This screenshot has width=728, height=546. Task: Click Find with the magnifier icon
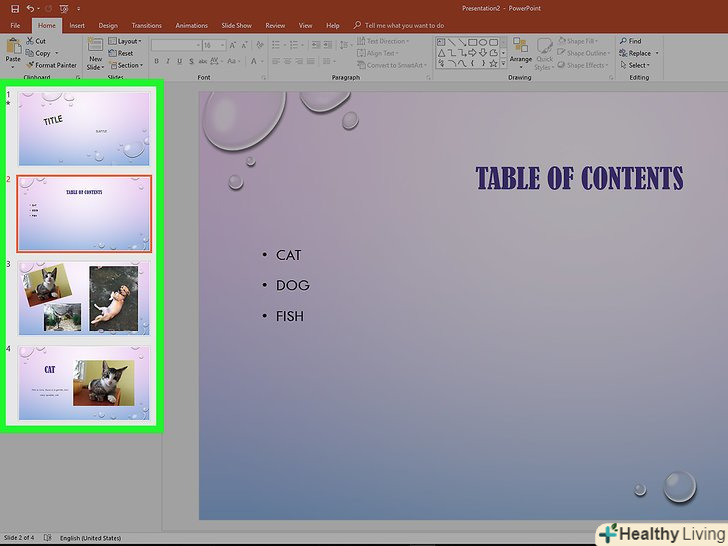pos(630,41)
